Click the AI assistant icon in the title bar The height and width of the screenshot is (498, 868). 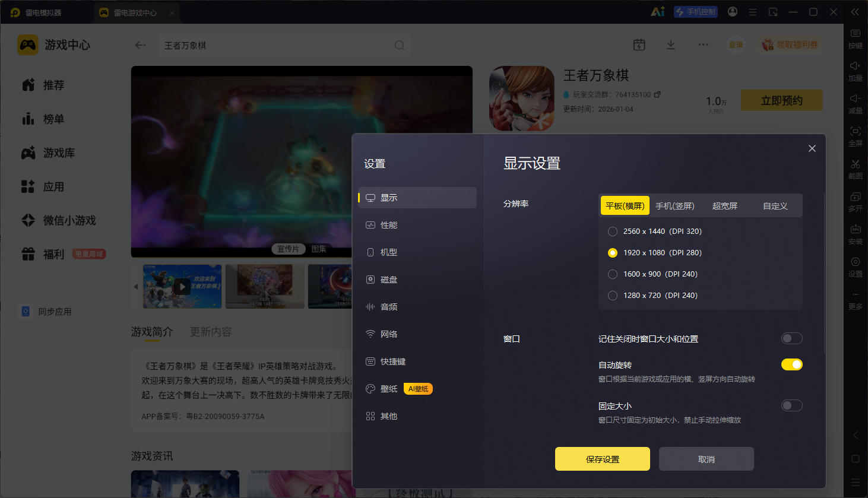click(x=658, y=12)
